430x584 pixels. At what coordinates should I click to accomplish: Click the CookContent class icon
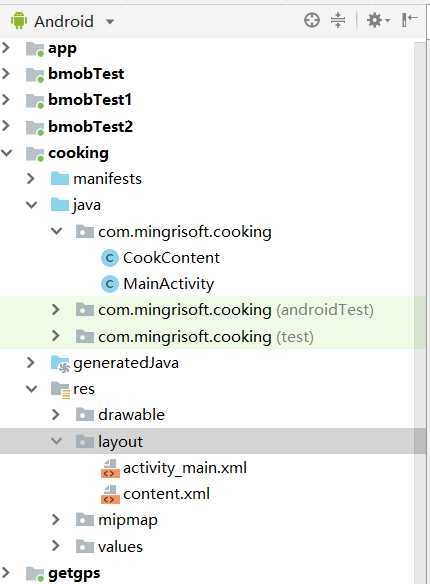click(x=110, y=258)
